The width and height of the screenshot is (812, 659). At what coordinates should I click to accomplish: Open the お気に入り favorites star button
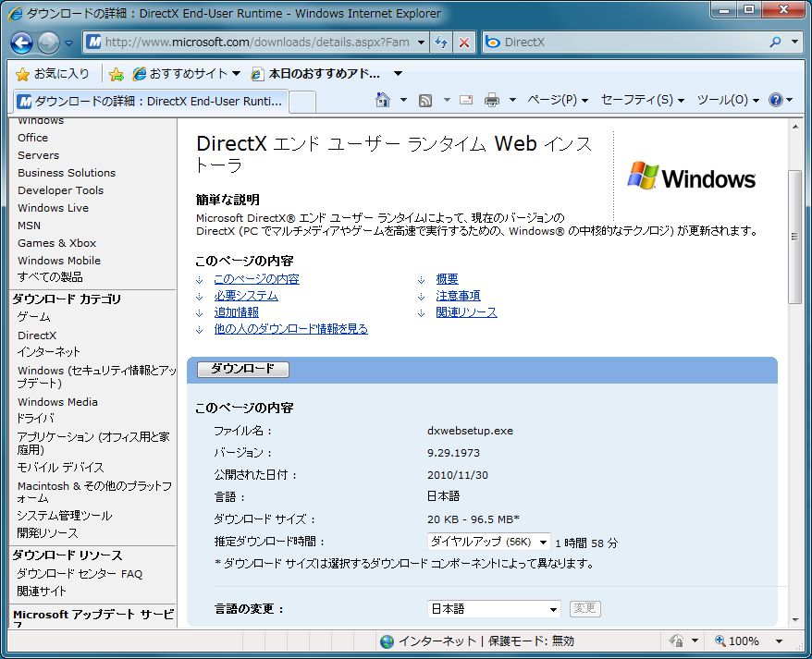click(53, 74)
